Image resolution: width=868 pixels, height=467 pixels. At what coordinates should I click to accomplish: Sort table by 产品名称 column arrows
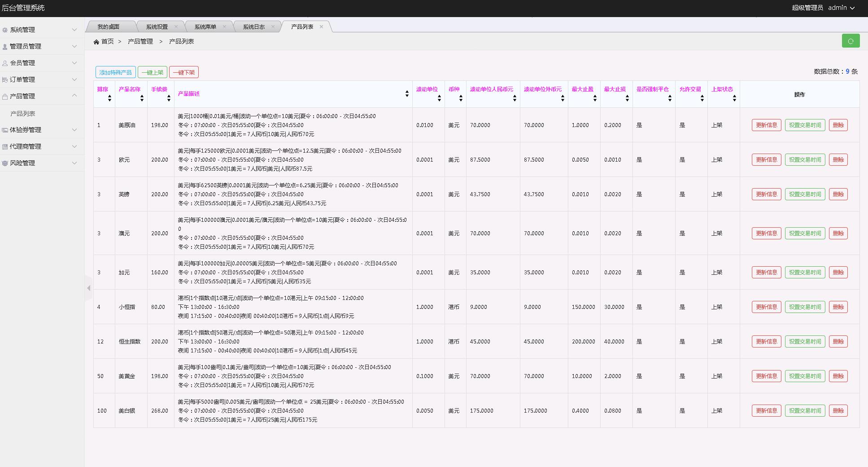click(x=142, y=98)
